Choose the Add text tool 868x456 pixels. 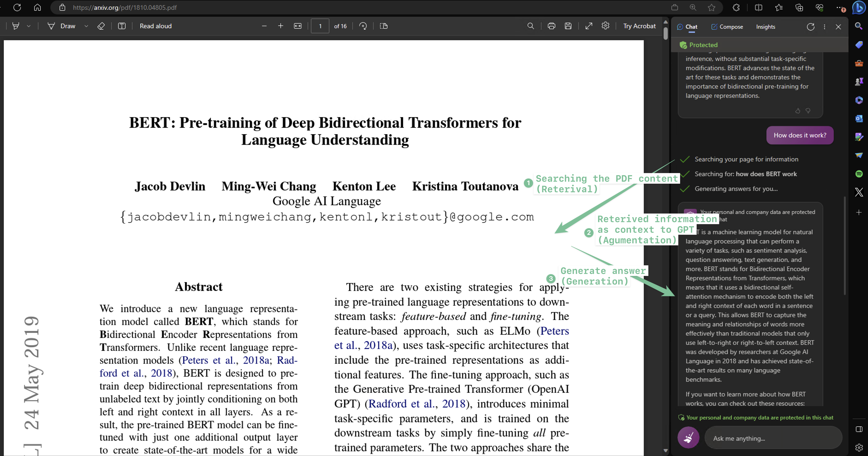122,26
